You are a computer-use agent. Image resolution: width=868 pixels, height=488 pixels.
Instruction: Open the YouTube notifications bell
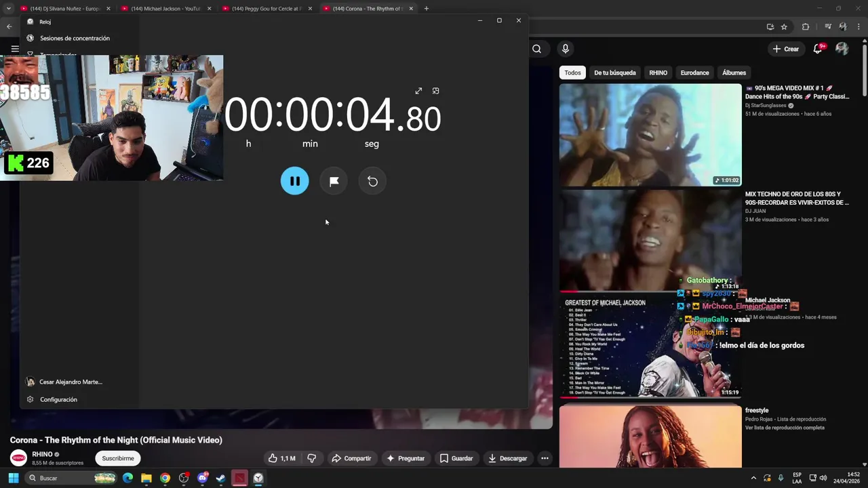click(818, 49)
